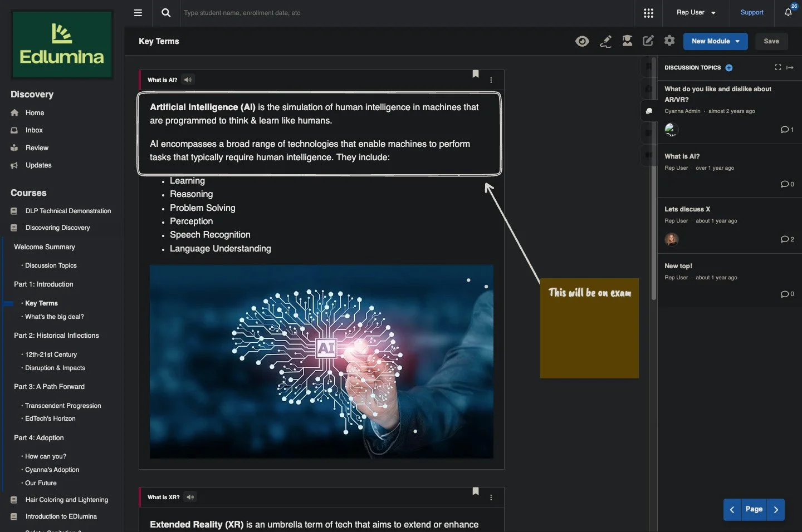Click the edit page icon
The width and height of the screenshot is (802, 532).
tap(648, 41)
